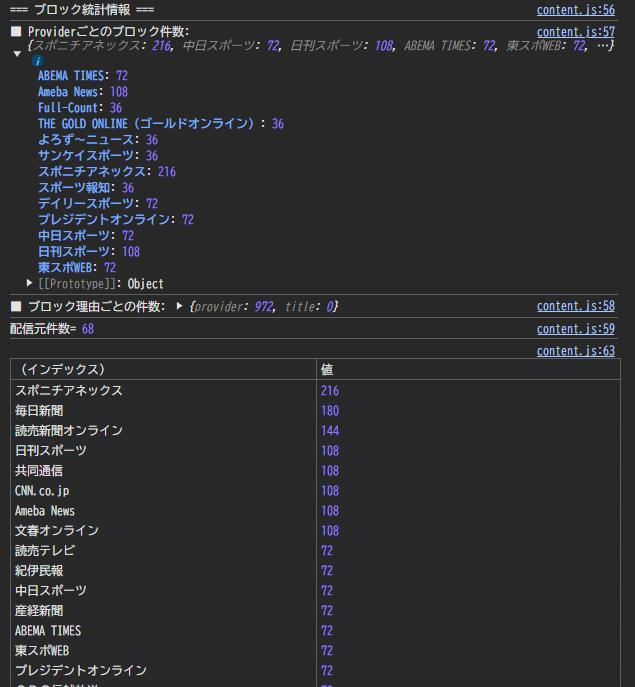Click the スポニチアネックス table row cell
635x687 pixels.
pyautogui.click(x=163, y=390)
